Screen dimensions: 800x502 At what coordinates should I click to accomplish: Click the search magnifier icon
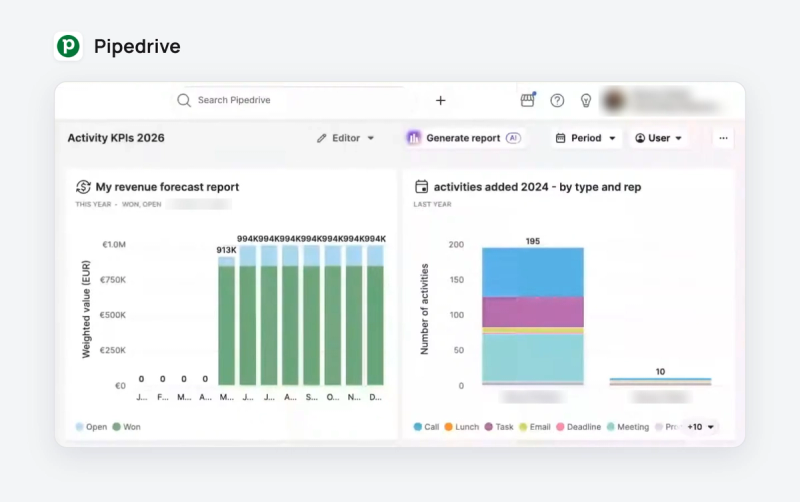point(184,100)
